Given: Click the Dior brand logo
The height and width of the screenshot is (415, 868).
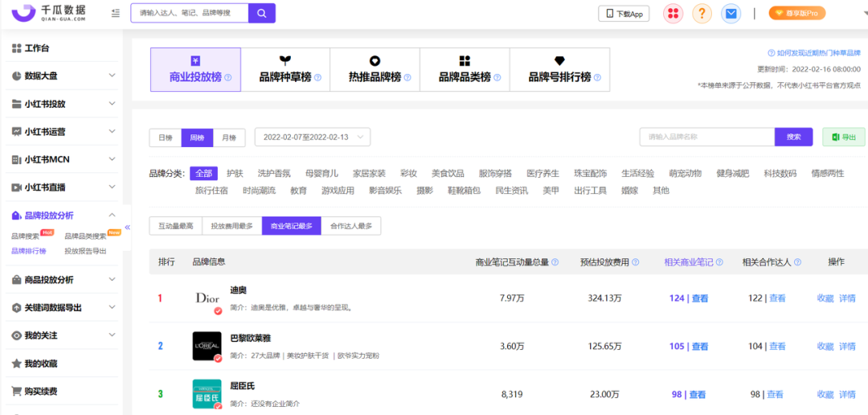Looking at the screenshot, I should point(207,299).
